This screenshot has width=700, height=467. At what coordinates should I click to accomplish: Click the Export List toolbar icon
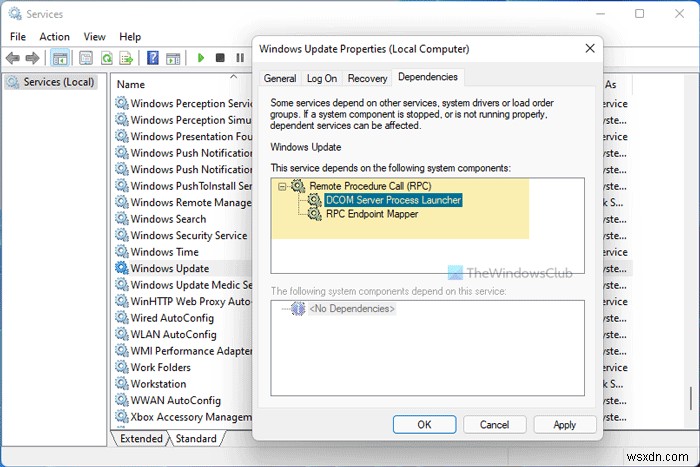127,58
